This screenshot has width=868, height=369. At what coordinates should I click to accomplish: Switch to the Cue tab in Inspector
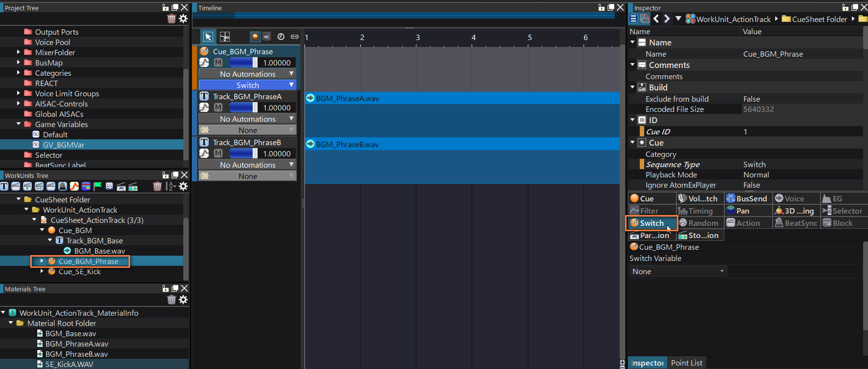pyautogui.click(x=651, y=198)
